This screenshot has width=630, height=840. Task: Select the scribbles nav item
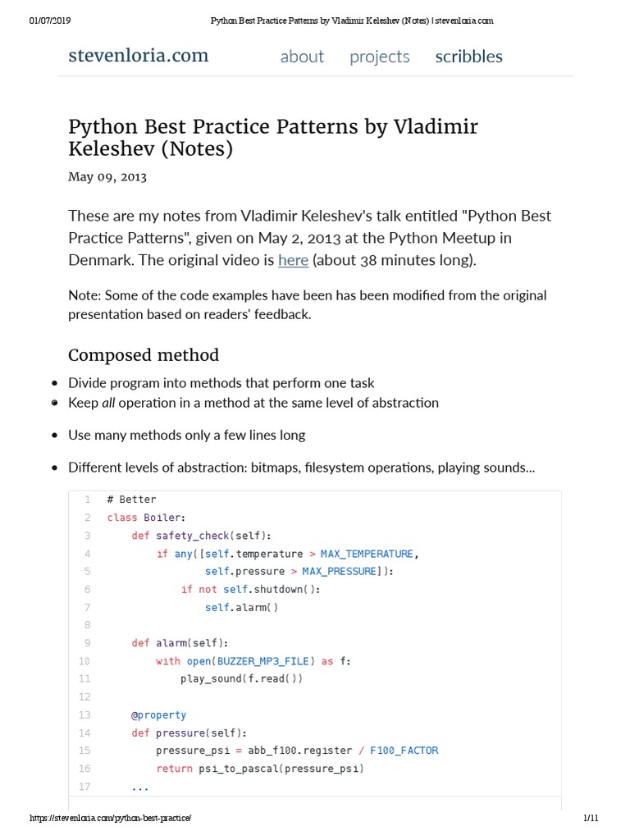pyautogui.click(x=468, y=57)
